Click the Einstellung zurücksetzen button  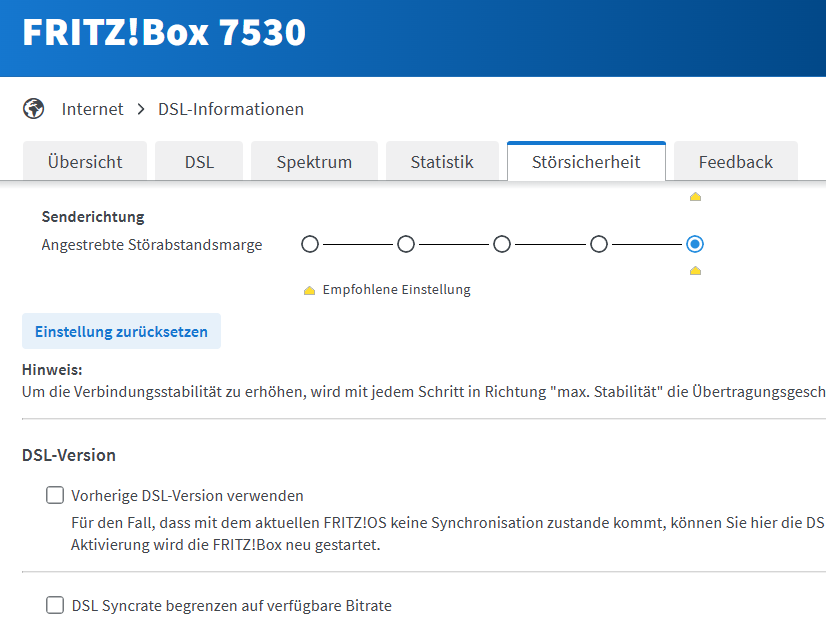point(121,331)
